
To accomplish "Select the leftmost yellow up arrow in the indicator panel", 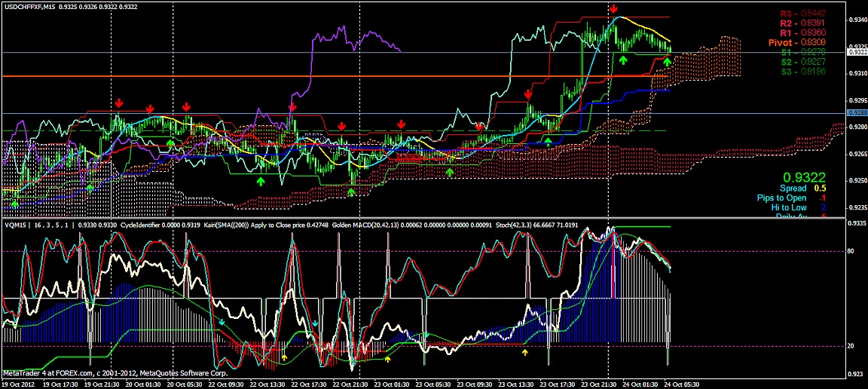I will pos(284,351).
